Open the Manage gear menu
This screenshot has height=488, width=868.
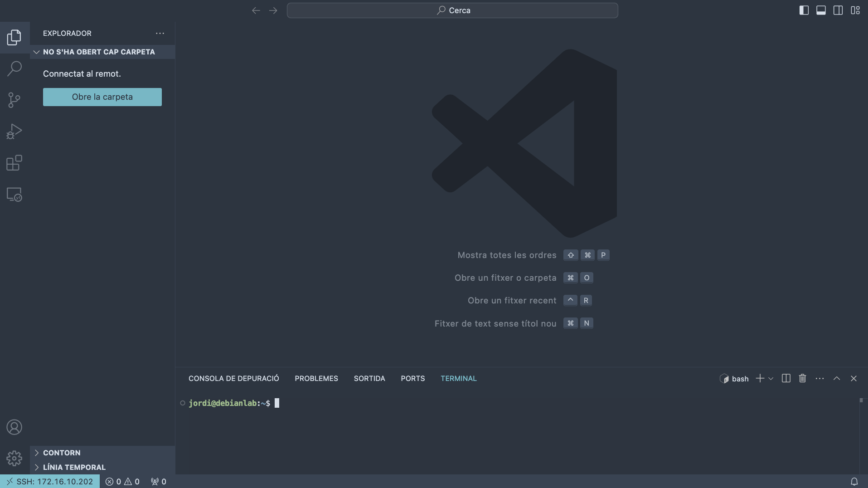[x=15, y=459]
